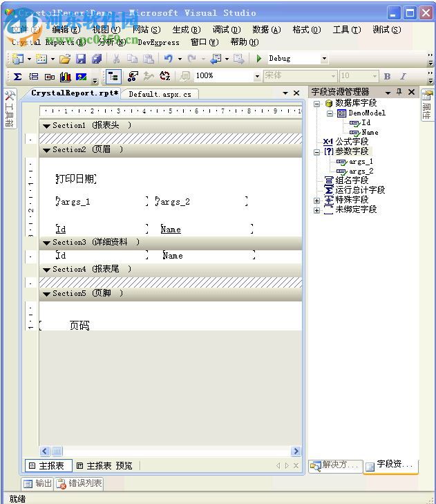Open the 100% zoom dropdown
Viewport: 436px width, 504px height.
(x=257, y=77)
